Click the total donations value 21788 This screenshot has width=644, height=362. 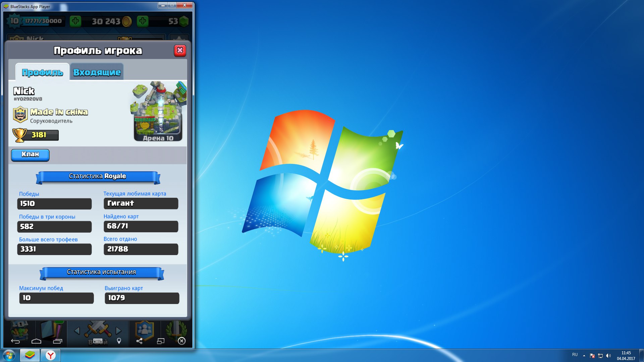coord(141,249)
